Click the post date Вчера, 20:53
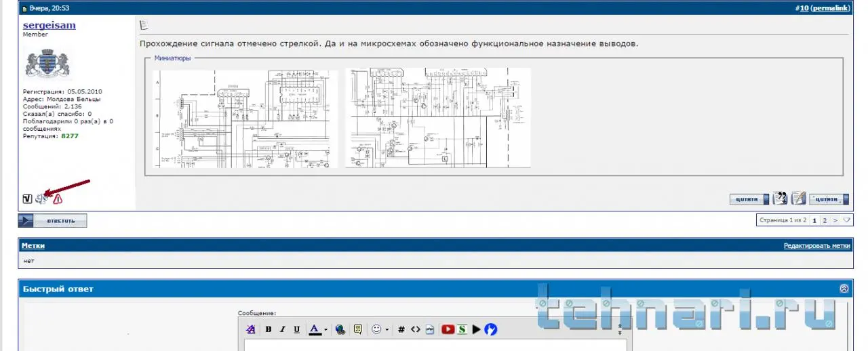 pos(49,8)
